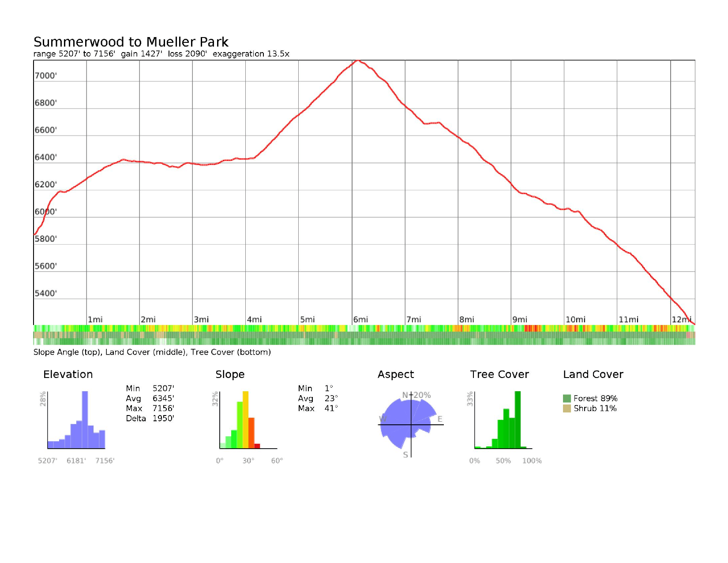Click the 'Forest 89%' legend label
Image resolution: width=728 pixels, height=563 pixels.
(596, 398)
